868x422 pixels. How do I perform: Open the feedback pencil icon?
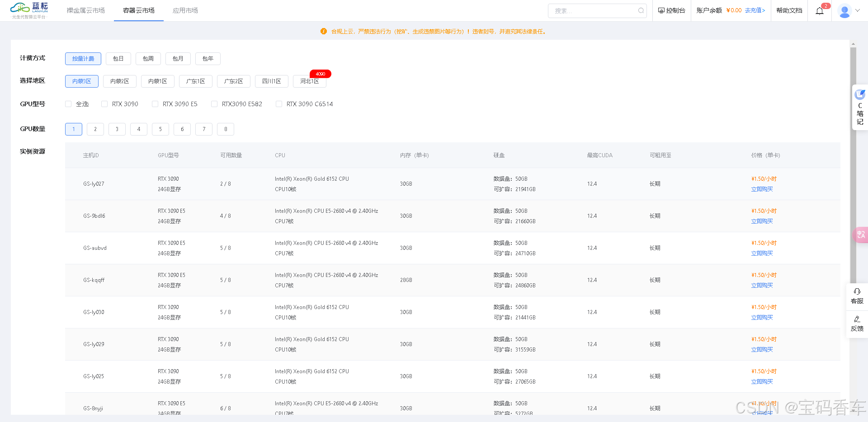857,319
